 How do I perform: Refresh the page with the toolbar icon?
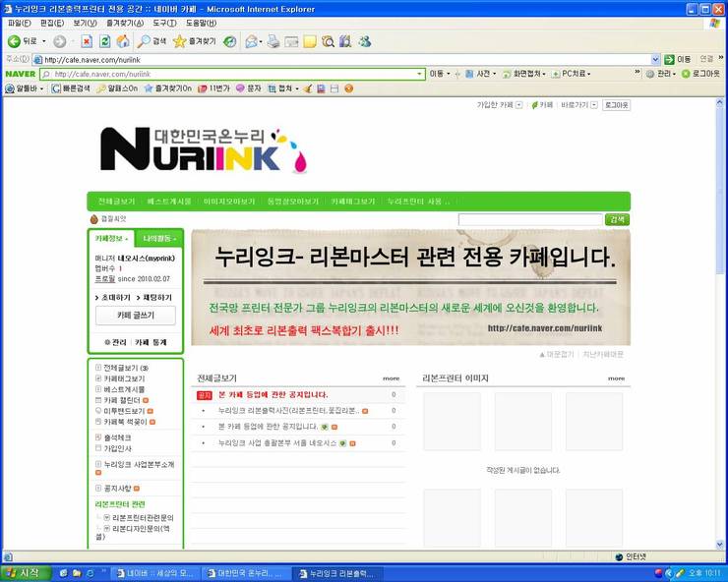[x=104, y=41]
